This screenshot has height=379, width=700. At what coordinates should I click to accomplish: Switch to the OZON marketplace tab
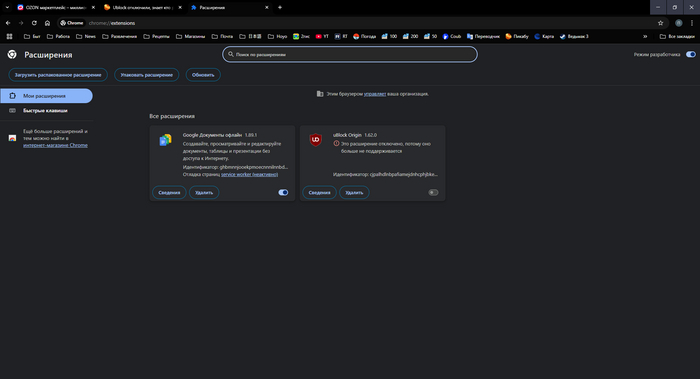point(55,8)
